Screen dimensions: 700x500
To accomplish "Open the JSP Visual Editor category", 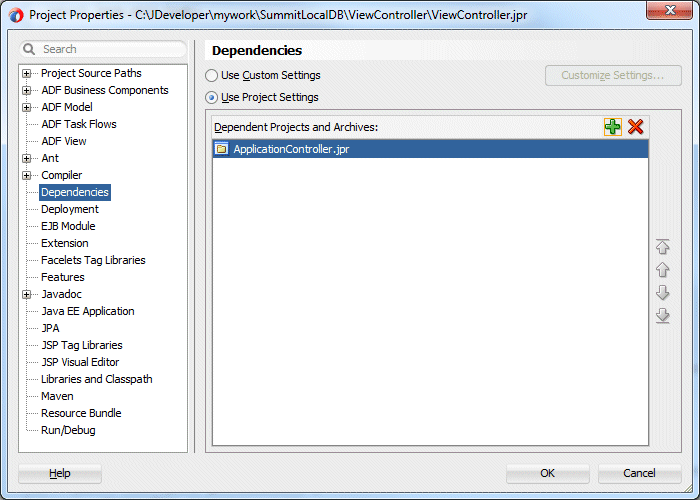I will click(80, 362).
